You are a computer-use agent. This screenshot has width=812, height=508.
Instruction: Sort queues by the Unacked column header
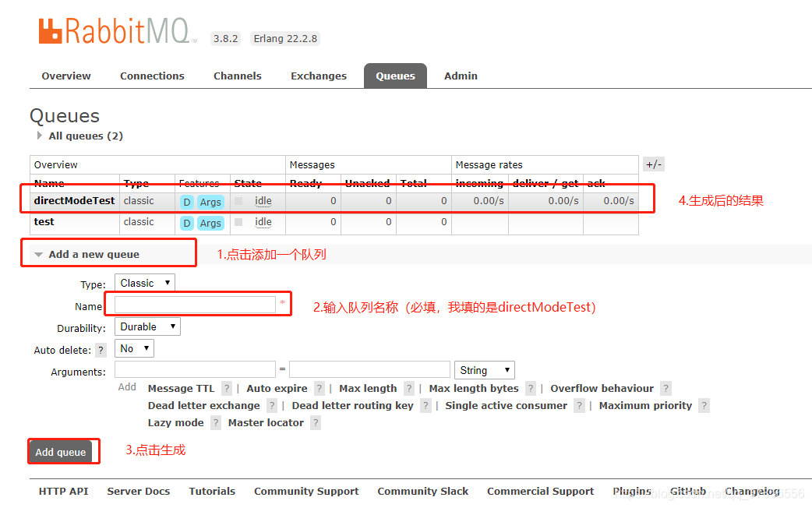(367, 183)
